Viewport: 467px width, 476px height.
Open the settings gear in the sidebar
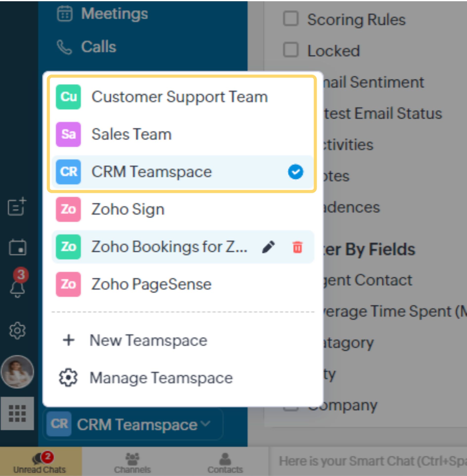pyautogui.click(x=18, y=330)
